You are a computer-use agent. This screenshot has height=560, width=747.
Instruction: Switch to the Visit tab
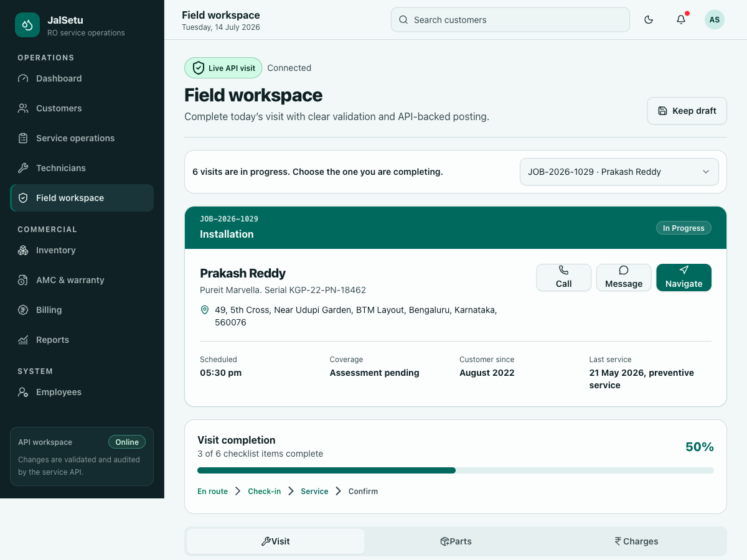click(x=276, y=541)
